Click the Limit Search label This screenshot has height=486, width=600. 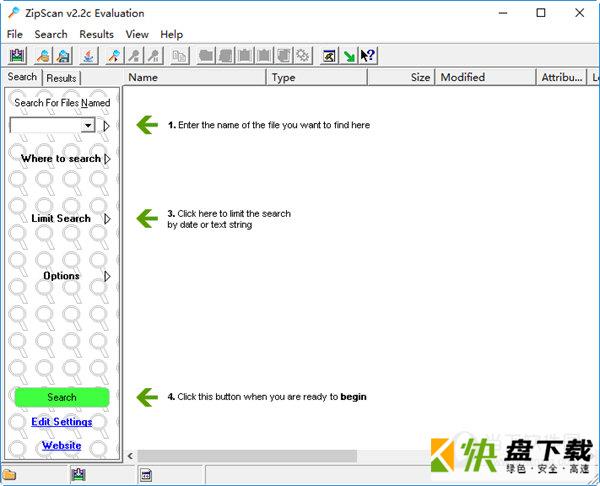61,219
